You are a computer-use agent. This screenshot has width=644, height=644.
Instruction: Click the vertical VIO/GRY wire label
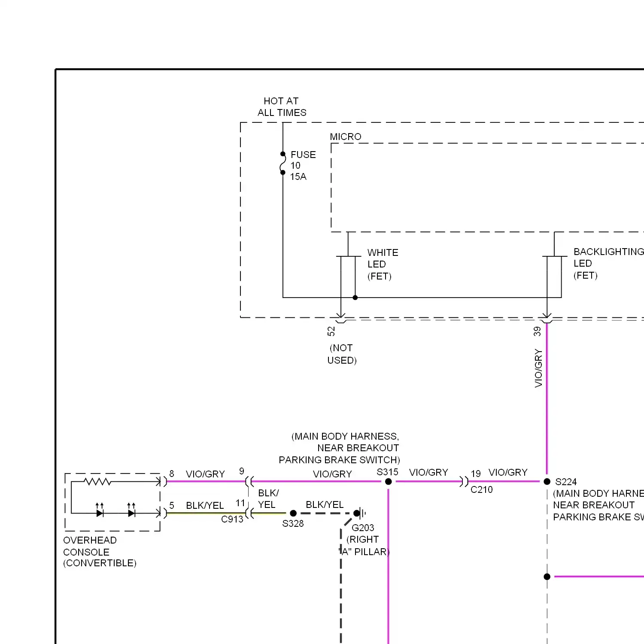point(538,368)
